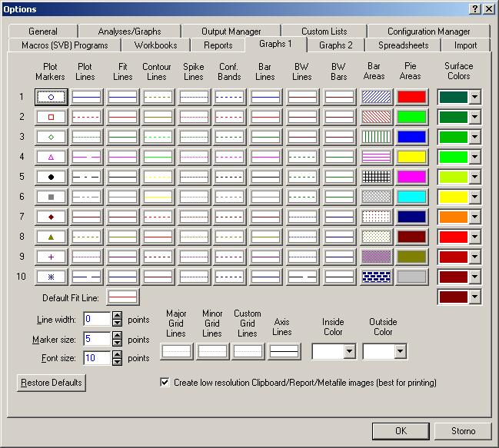This screenshot has height=448, width=499.
Task: Open row 8 red Surface Colors dropdown
Action: pyautogui.click(x=475, y=237)
